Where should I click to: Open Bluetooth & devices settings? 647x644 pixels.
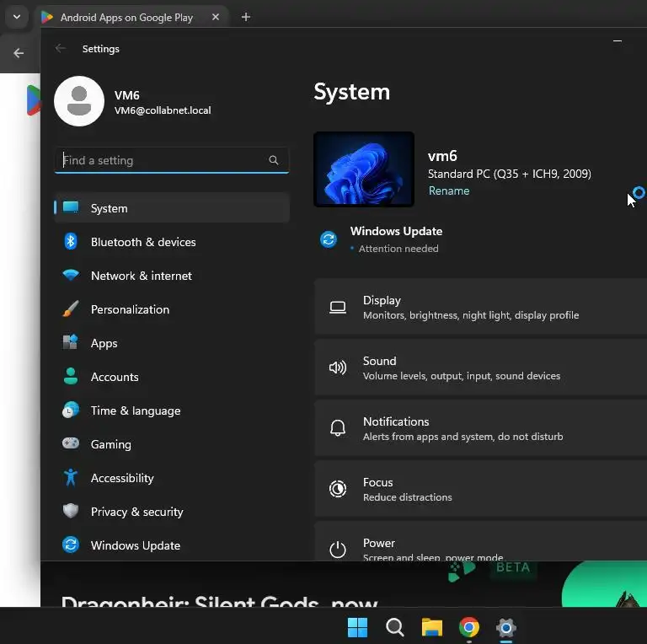pyautogui.click(x=172, y=242)
